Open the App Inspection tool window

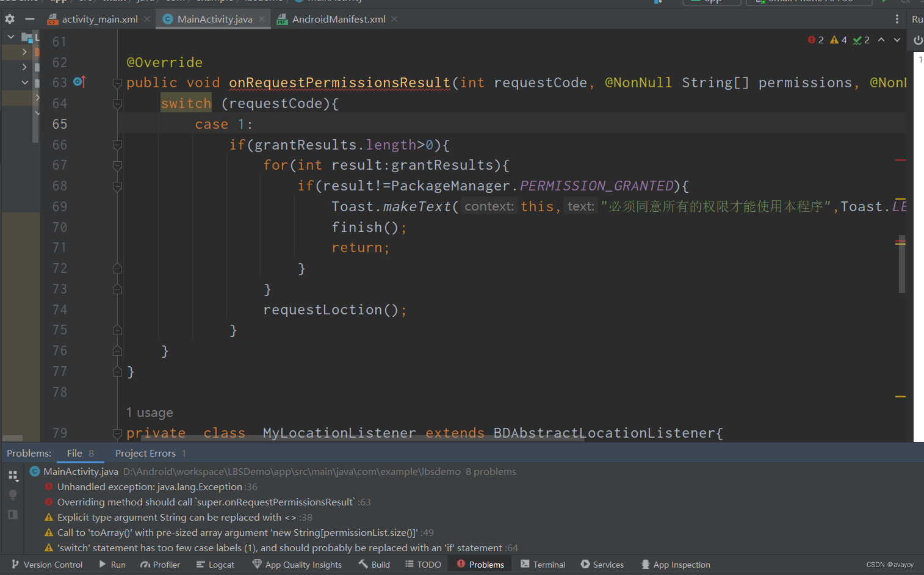(x=675, y=564)
